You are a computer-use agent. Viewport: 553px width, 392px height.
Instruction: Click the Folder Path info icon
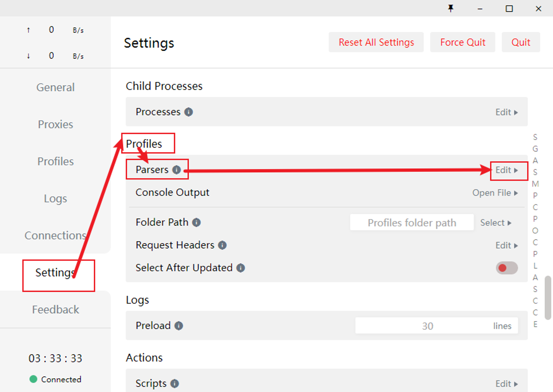tap(196, 222)
